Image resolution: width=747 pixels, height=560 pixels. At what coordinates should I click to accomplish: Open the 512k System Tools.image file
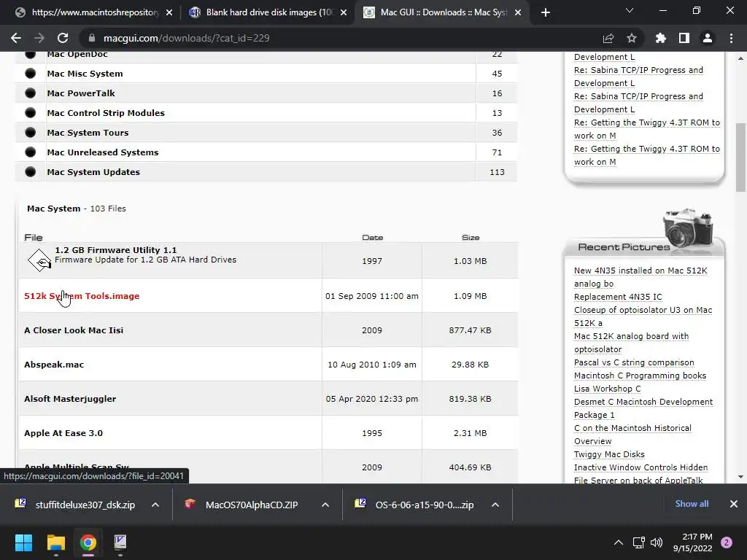[82, 296]
